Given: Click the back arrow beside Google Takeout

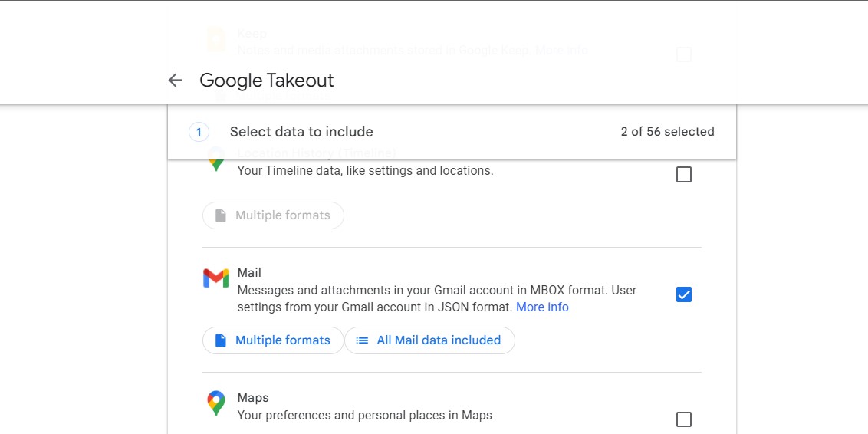Looking at the screenshot, I should click(x=176, y=81).
